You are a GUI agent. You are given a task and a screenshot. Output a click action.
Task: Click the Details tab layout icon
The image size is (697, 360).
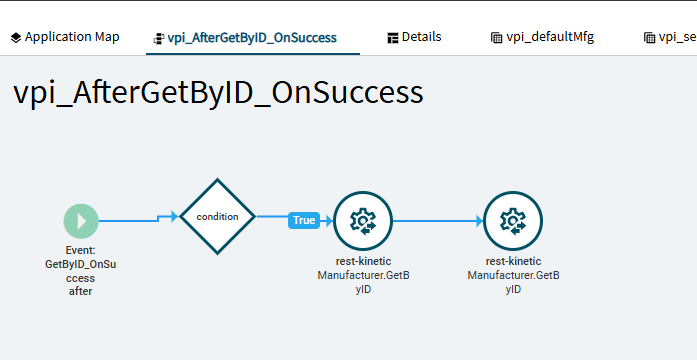(393, 38)
